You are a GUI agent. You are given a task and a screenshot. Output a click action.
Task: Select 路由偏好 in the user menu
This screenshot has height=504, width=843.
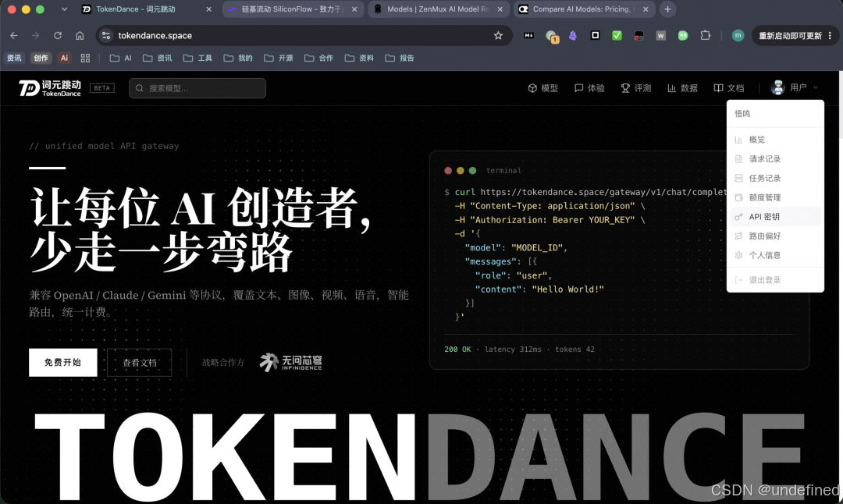coord(775,236)
